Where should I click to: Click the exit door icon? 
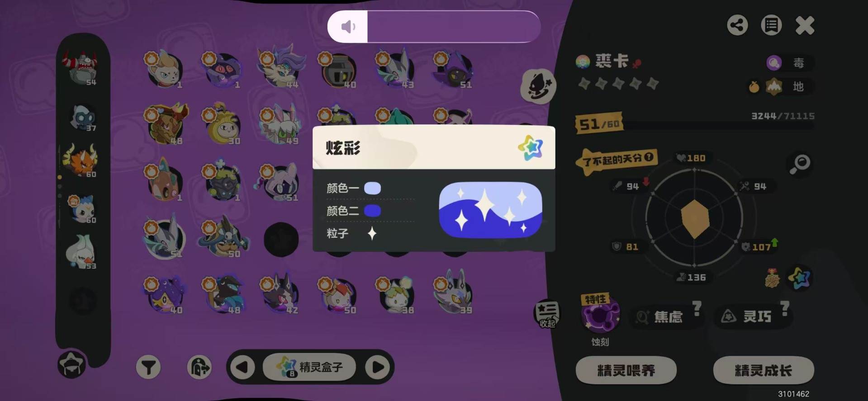coord(199,367)
